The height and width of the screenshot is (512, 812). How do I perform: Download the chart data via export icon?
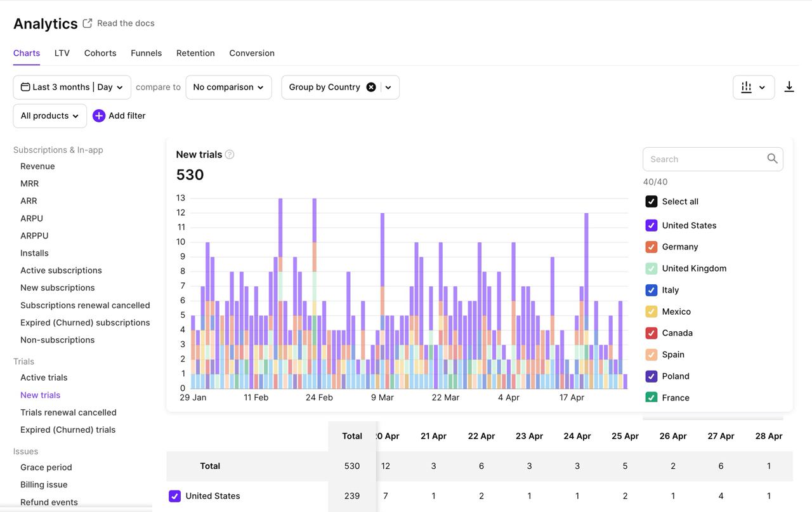[789, 87]
